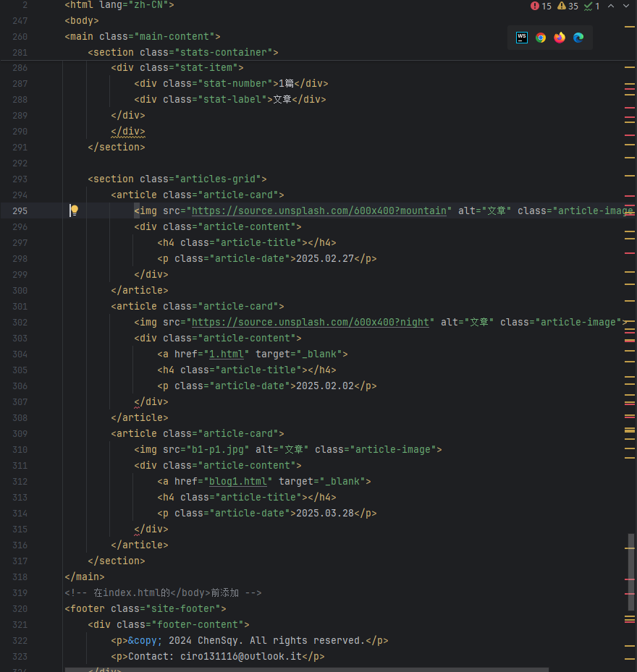The height and width of the screenshot is (672, 637).
Task: Click line number 310 in gutter
Action: click(x=20, y=449)
